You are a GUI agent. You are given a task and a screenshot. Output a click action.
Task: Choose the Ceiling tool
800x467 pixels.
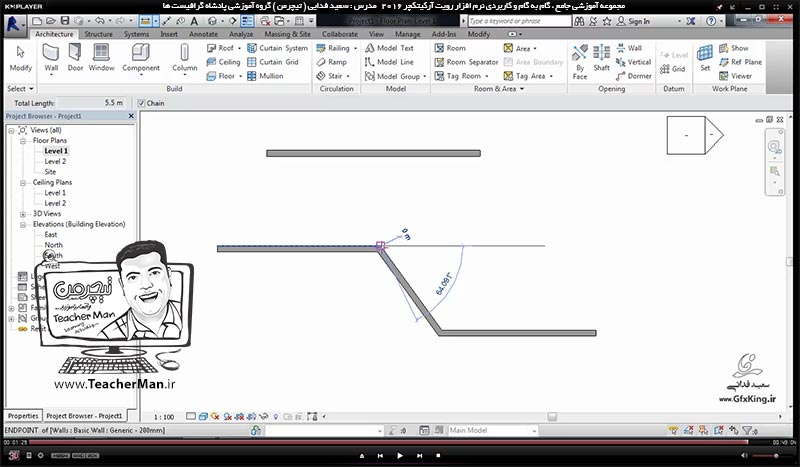point(223,62)
